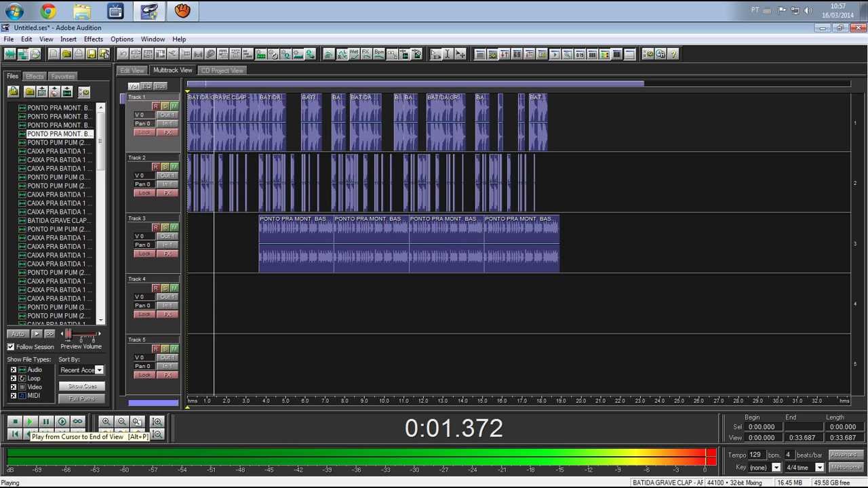Switch to CD Project View tab
The image size is (868, 488).
[222, 70]
